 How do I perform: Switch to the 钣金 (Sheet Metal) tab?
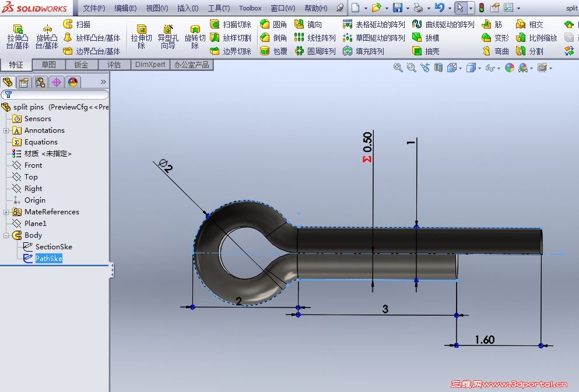click(x=81, y=65)
